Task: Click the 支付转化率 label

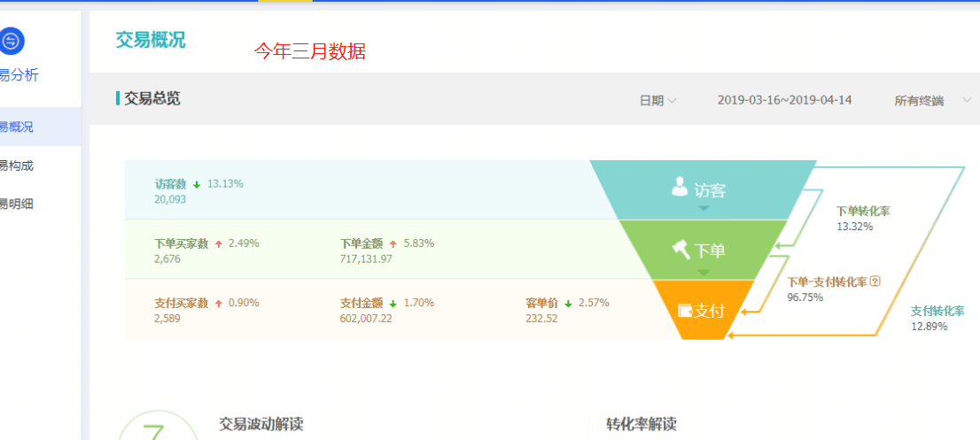Action: [937, 311]
